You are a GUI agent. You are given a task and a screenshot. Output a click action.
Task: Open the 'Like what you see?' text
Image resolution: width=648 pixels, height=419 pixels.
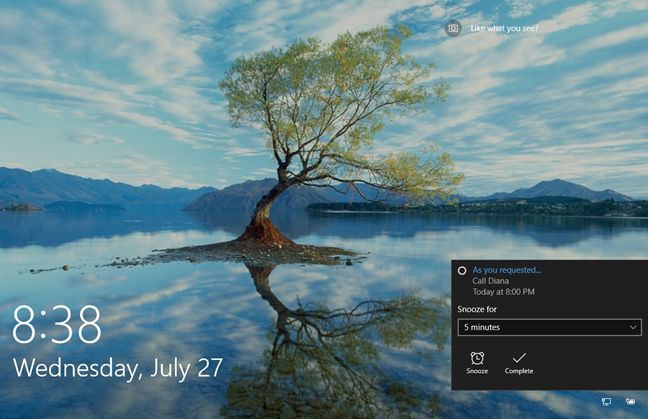point(504,29)
